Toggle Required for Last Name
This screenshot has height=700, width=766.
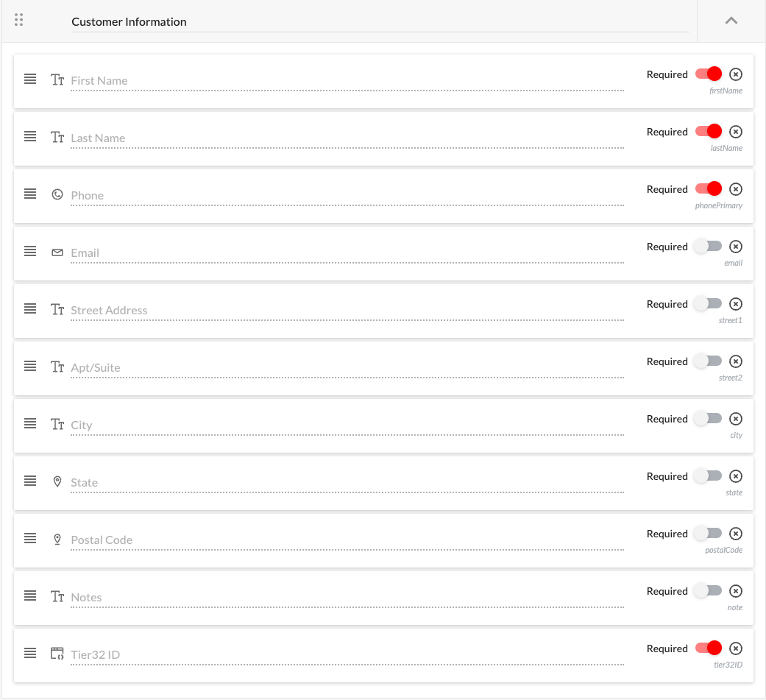709,132
